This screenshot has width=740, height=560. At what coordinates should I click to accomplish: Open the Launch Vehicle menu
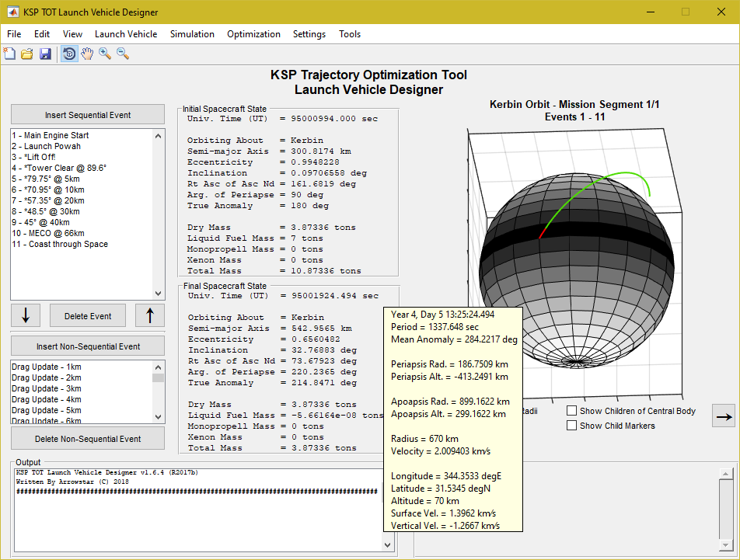point(126,34)
